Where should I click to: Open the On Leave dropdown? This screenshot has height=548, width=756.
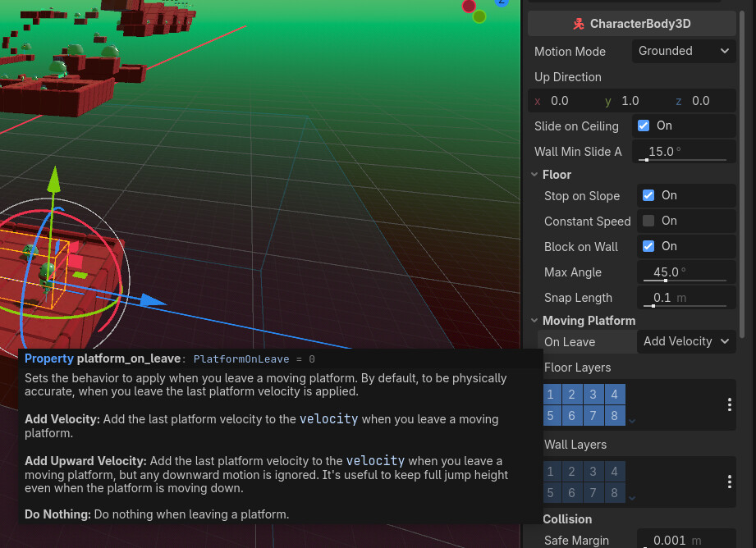click(685, 341)
